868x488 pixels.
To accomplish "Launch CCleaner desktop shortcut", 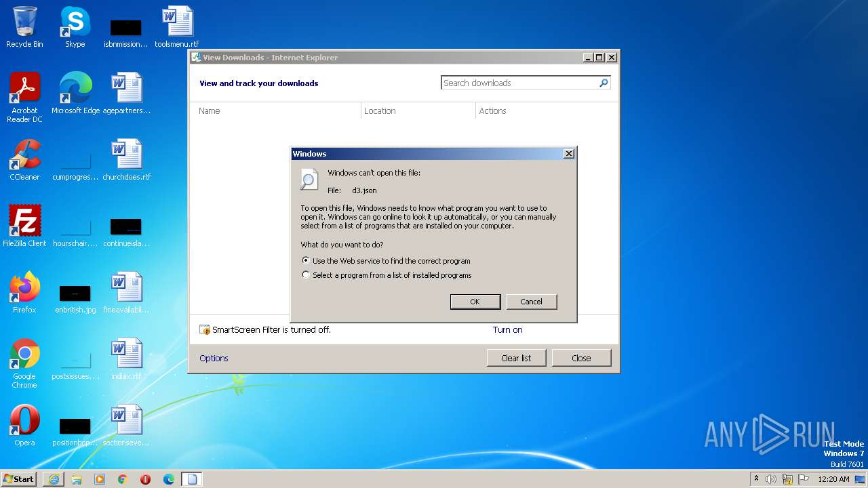I will click(x=24, y=160).
